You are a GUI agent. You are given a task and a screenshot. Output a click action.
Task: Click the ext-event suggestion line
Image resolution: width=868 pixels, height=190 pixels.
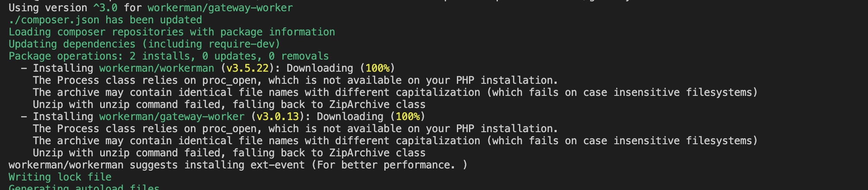point(238,165)
